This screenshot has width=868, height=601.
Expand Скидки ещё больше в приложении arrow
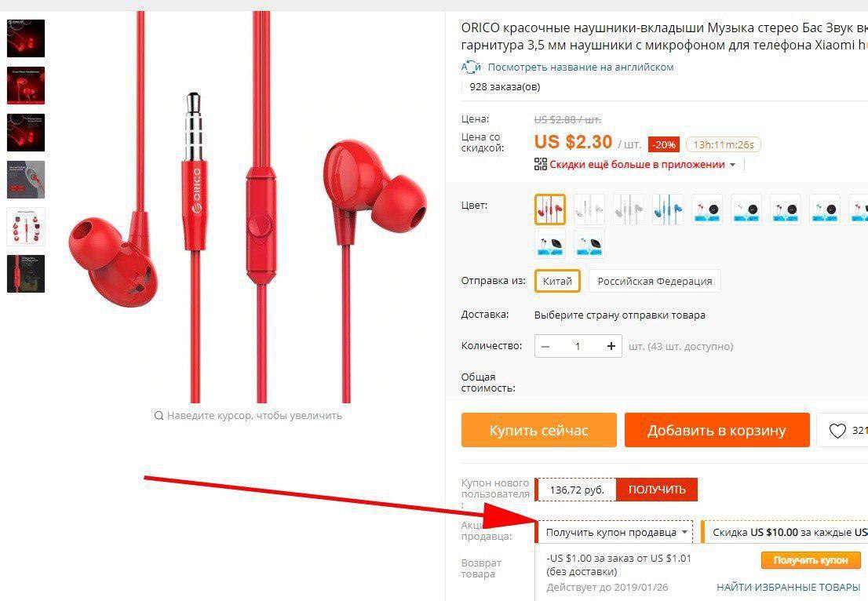(x=733, y=165)
